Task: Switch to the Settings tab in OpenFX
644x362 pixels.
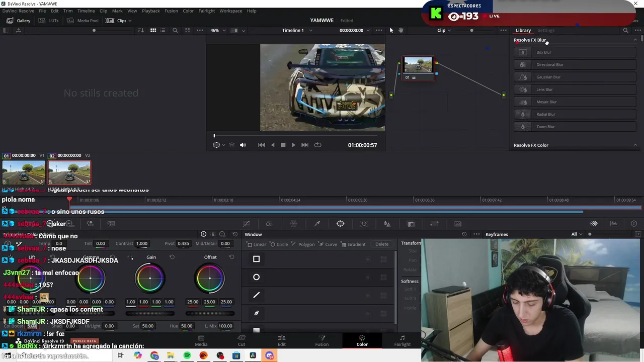Action: (x=546, y=30)
